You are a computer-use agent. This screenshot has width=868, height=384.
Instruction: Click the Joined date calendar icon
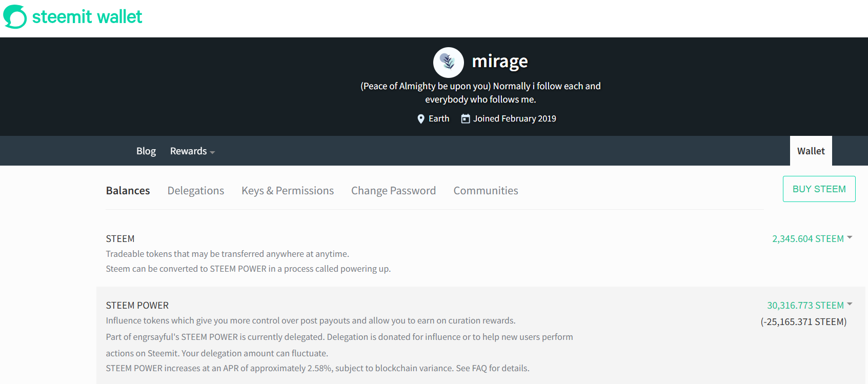pos(466,119)
